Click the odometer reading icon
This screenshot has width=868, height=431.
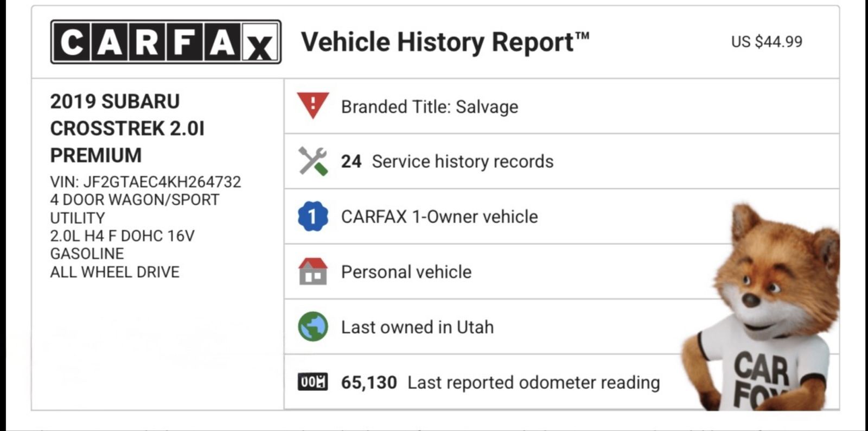tap(313, 382)
